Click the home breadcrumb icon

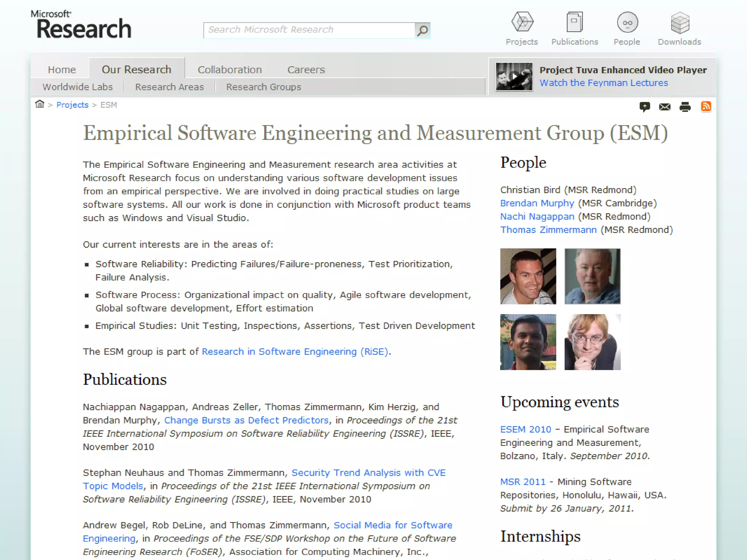click(x=40, y=105)
